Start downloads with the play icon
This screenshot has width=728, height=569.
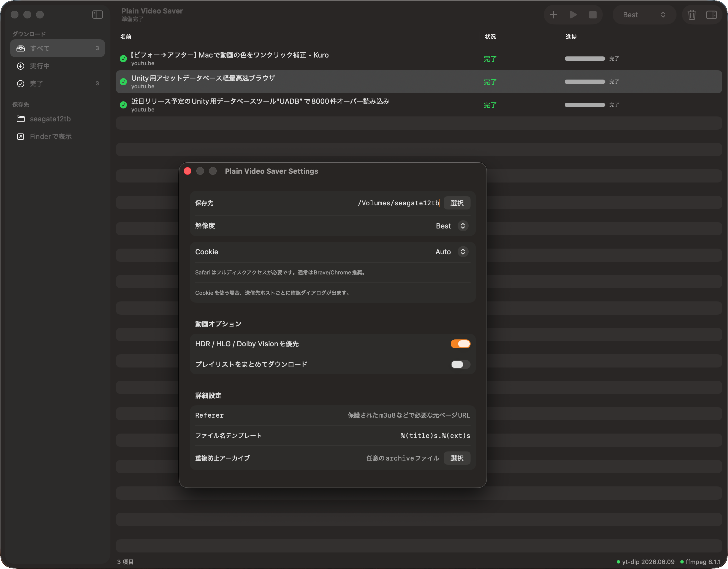(573, 15)
